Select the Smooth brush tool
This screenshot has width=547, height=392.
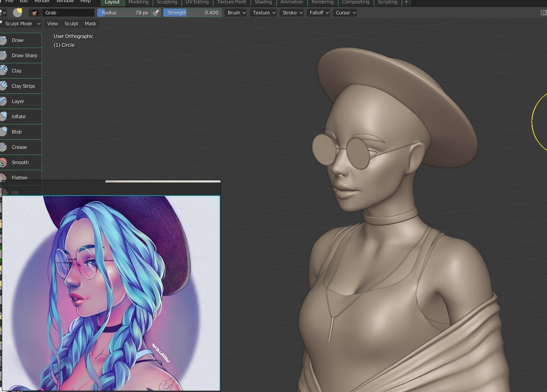(21, 162)
